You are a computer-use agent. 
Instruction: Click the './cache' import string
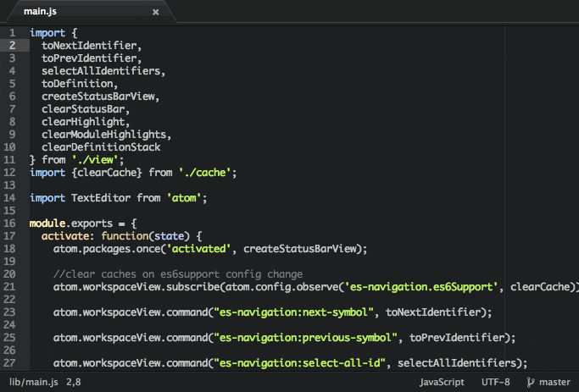click(206, 172)
